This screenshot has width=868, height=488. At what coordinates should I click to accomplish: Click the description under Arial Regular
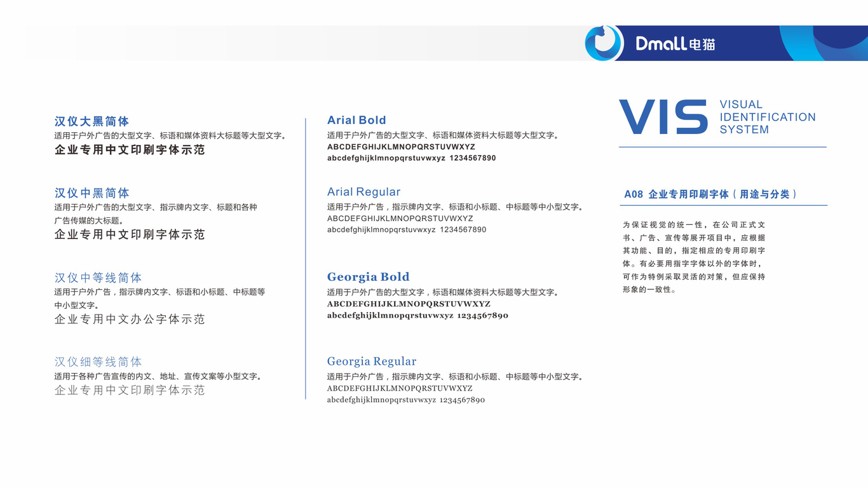point(456,207)
